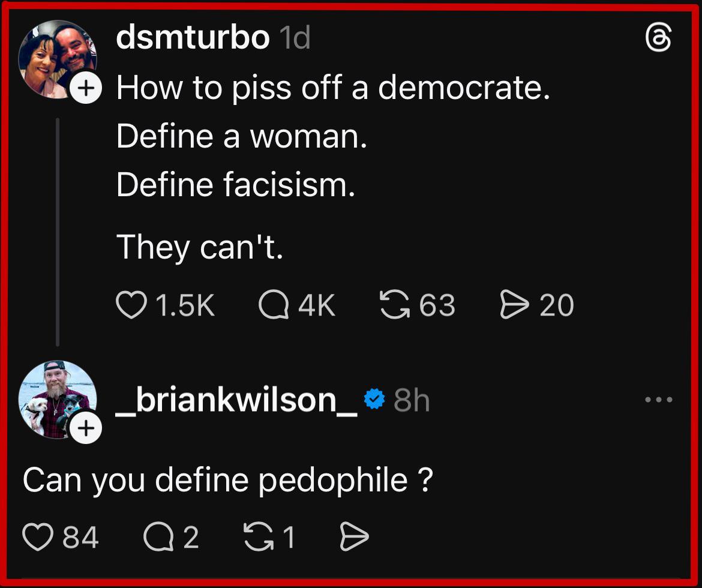Like the _briankwilson_ reply
Image resolution: width=702 pixels, height=588 pixels.
[x=38, y=536]
